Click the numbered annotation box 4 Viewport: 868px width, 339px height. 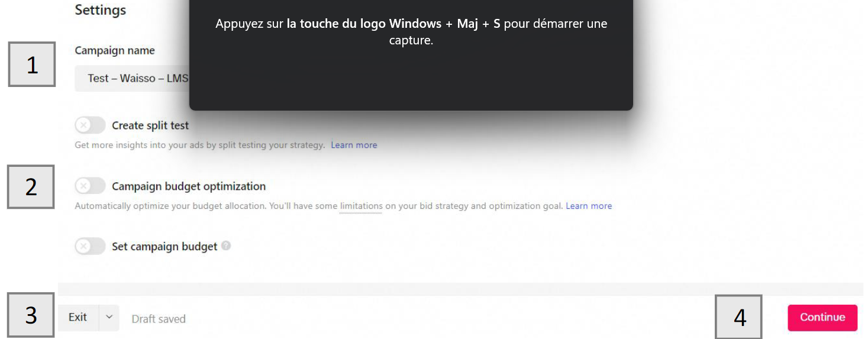click(739, 317)
